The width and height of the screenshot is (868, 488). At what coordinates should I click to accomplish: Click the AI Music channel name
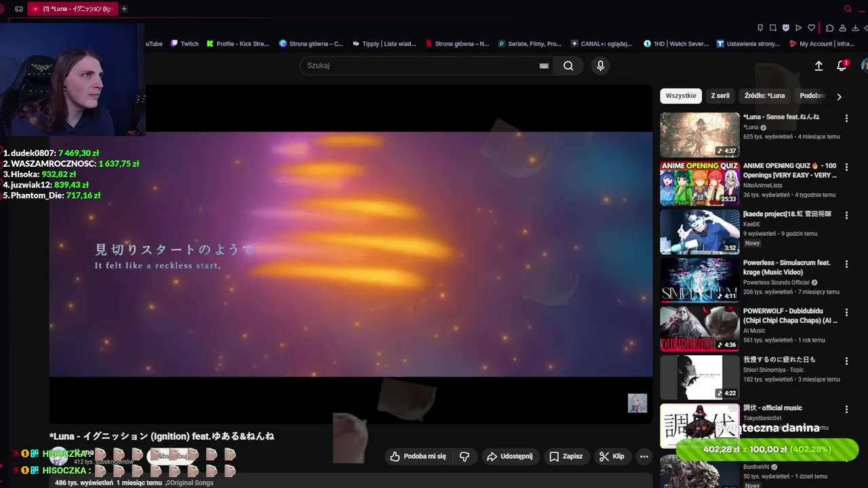(x=754, y=331)
